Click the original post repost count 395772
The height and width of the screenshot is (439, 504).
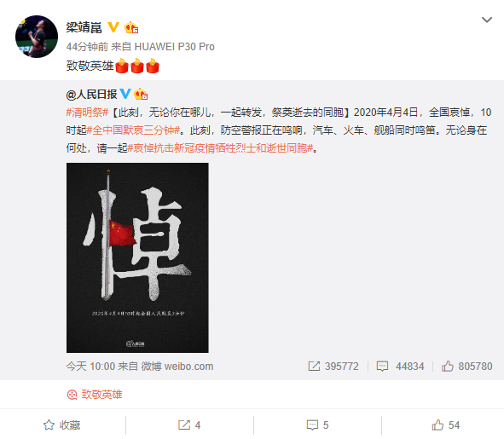[x=333, y=366]
